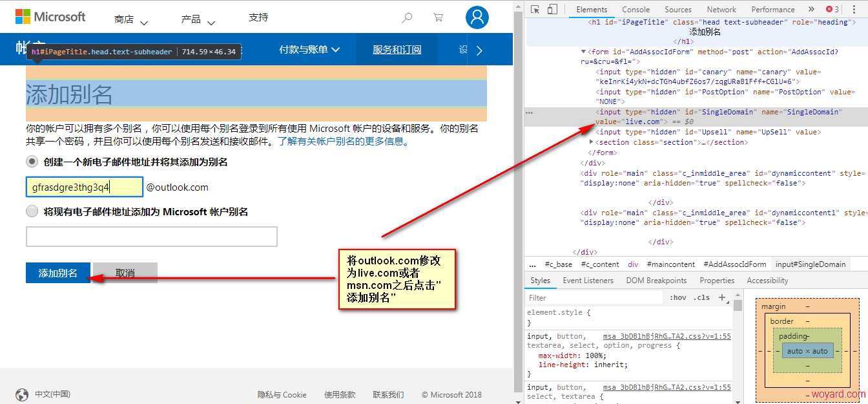Open the DOM Breakpoints tab
868x404 pixels.
pyautogui.click(x=656, y=281)
